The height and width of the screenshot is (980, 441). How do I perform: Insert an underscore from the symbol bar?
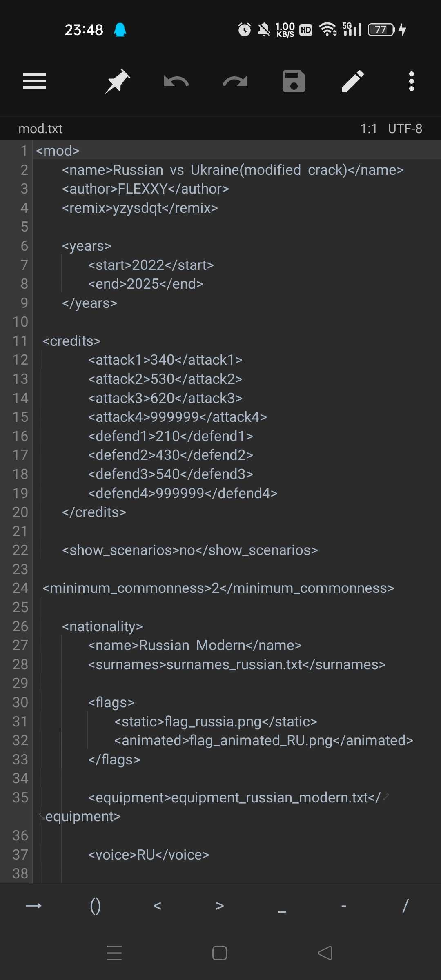click(x=282, y=906)
